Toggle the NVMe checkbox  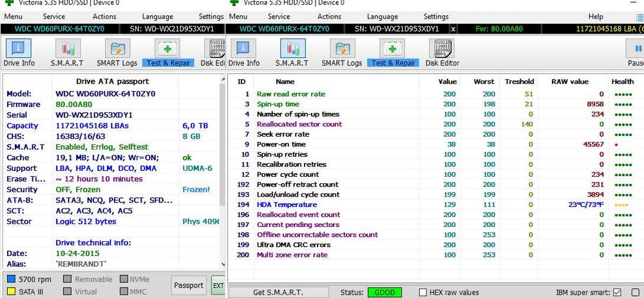pyautogui.click(x=124, y=279)
